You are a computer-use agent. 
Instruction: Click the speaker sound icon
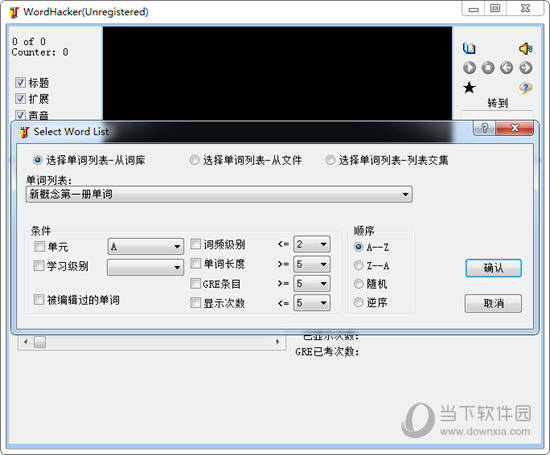click(525, 48)
